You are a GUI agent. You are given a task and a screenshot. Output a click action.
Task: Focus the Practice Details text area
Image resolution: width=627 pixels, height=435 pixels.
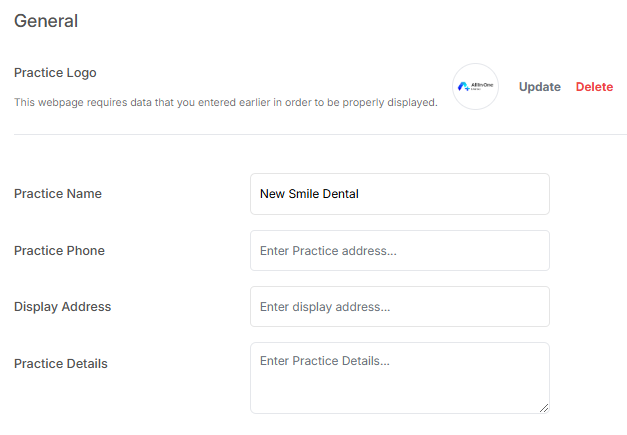pos(399,377)
